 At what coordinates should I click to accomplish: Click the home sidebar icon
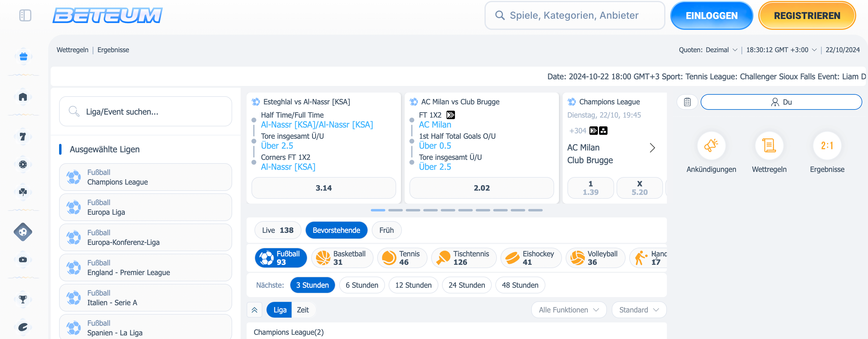[23, 97]
